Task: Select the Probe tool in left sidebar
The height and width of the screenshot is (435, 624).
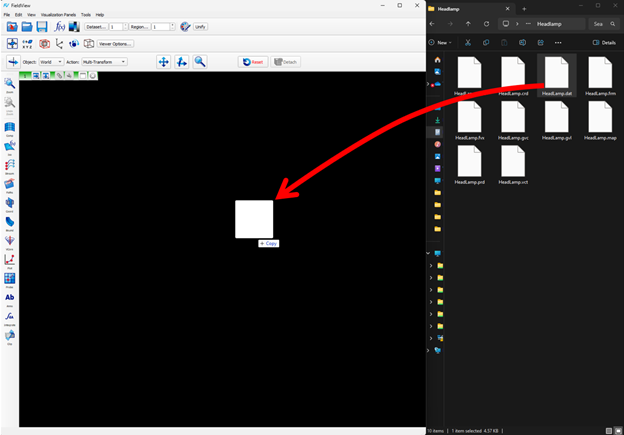Action: pyautogui.click(x=10, y=279)
